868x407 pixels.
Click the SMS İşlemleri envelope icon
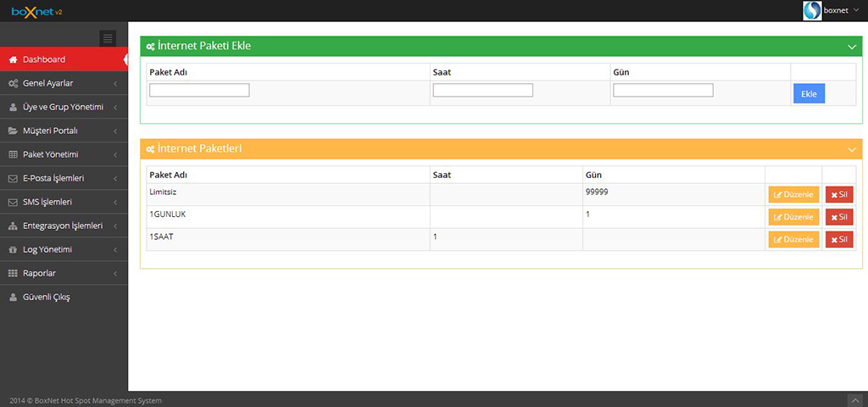14,202
